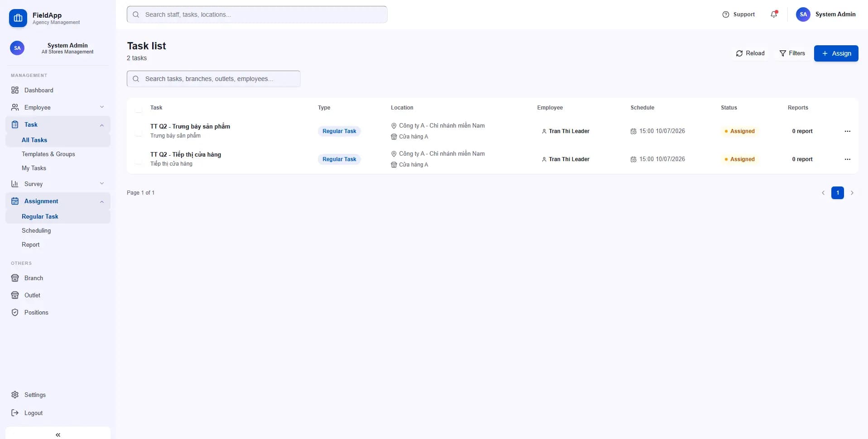Click the Survey bar chart icon

point(15,184)
